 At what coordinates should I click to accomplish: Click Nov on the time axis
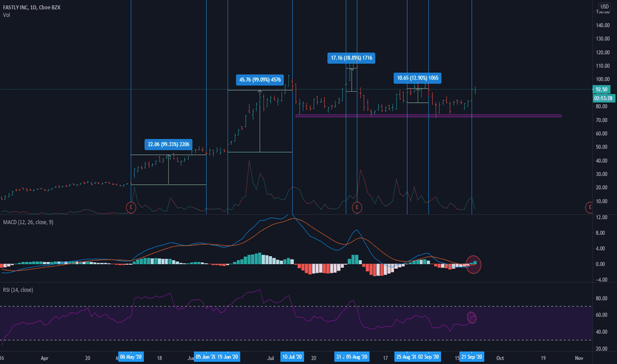point(579,358)
